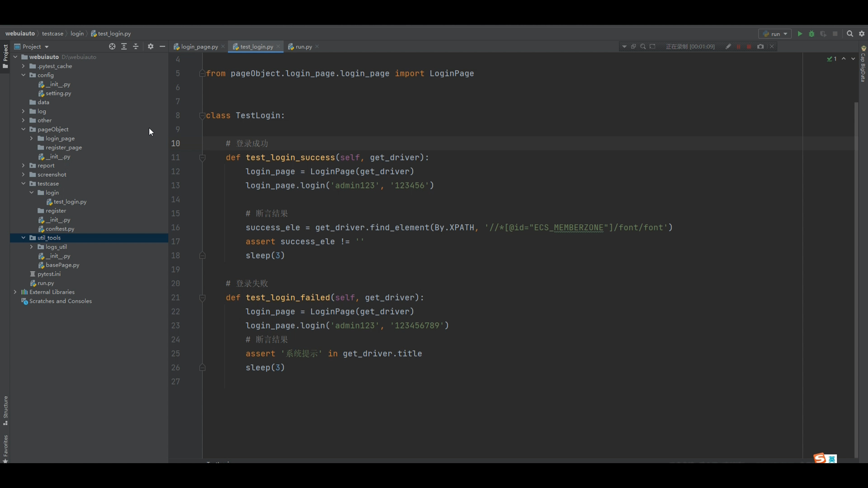Click login in the breadcrumb bar
The image size is (868, 488).
(x=77, y=33)
